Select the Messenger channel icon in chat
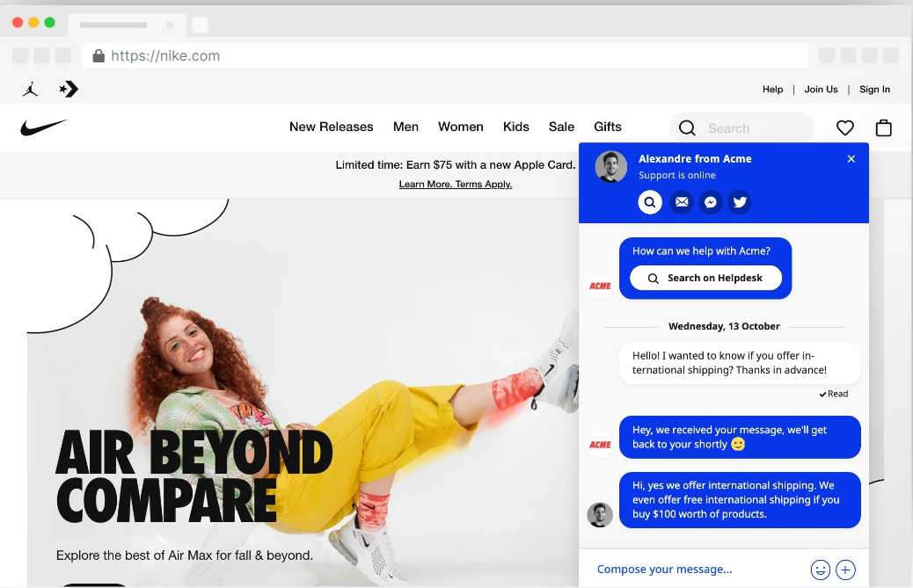The image size is (913, 588). (711, 202)
